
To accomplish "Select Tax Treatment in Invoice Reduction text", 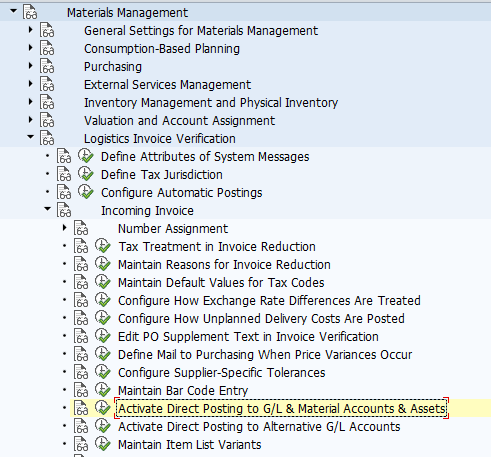I will coord(217,247).
